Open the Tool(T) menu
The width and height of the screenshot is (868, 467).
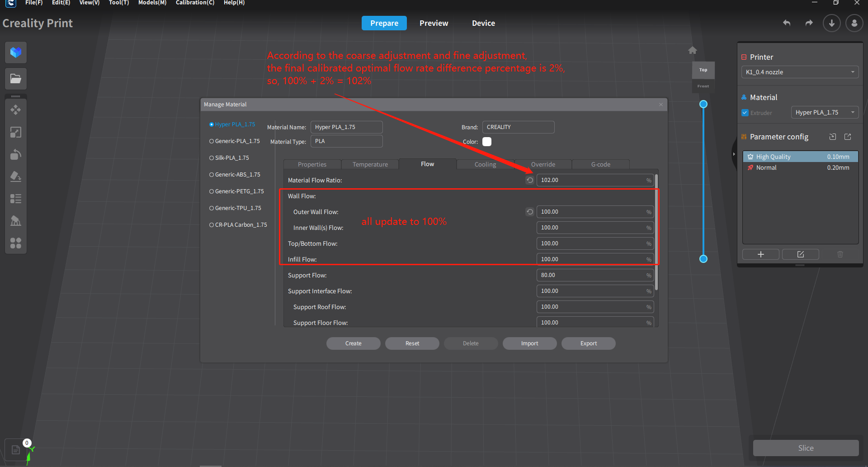pyautogui.click(x=119, y=3)
